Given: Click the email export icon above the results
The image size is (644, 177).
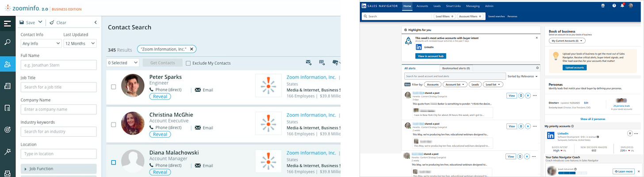Looking at the screenshot, I should [x=309, y=63].
